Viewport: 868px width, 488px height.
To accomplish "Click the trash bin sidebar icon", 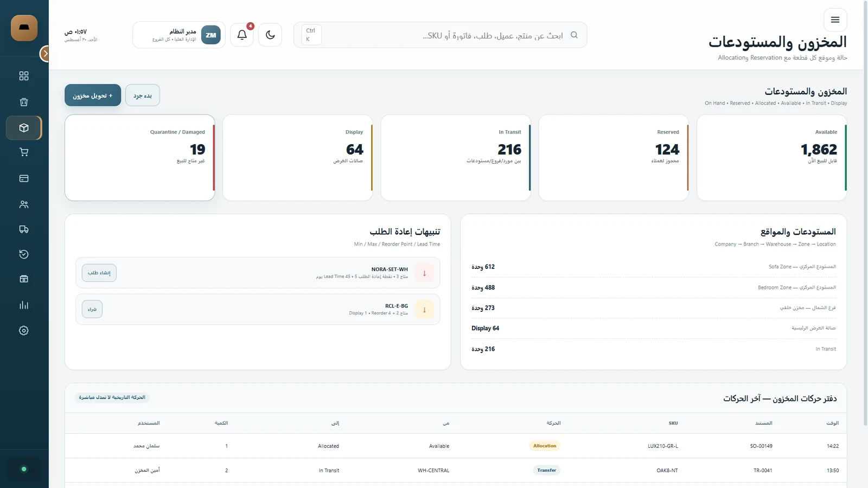I will [x=24, y=102].
